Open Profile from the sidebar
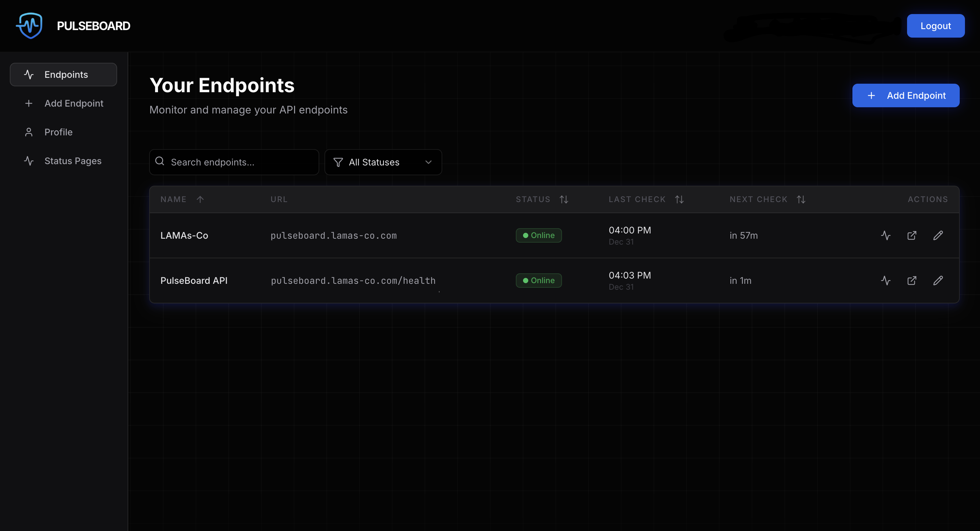 [58, 132]
